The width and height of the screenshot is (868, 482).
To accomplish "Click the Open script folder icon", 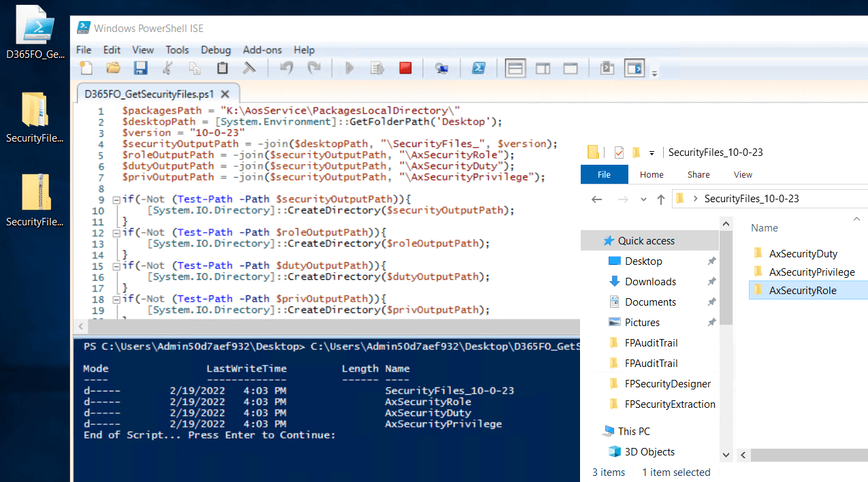I will (113, 68).
